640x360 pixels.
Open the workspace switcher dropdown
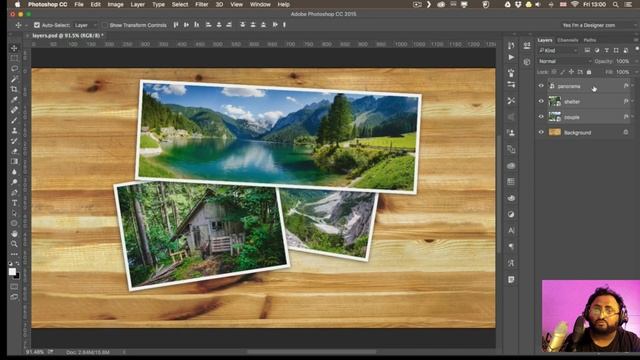coord(598,25)
